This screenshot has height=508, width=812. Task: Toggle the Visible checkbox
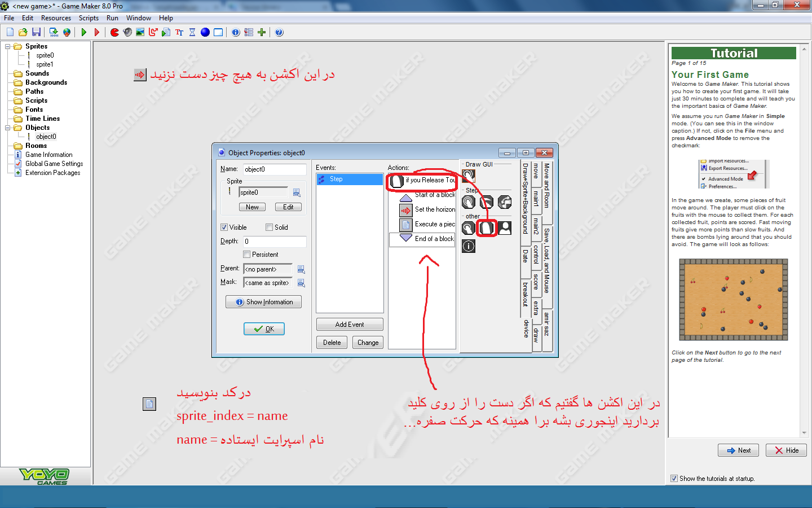tap(224, 227)
